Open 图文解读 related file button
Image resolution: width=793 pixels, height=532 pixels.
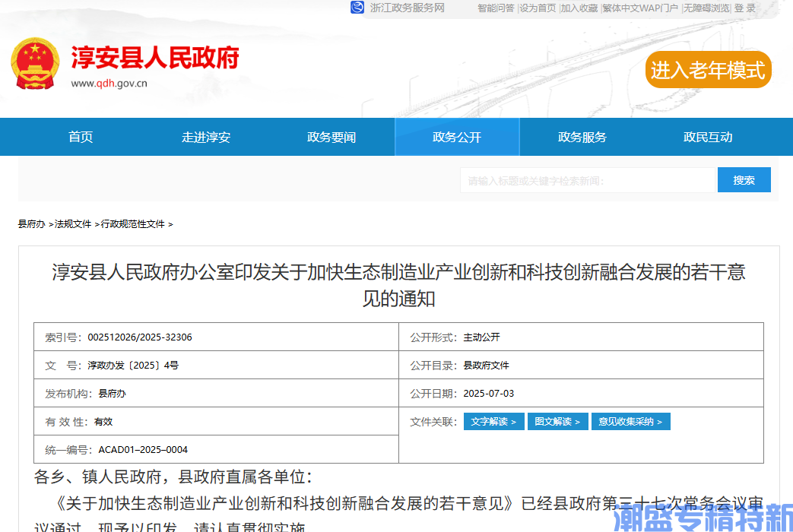pos(558,422)
